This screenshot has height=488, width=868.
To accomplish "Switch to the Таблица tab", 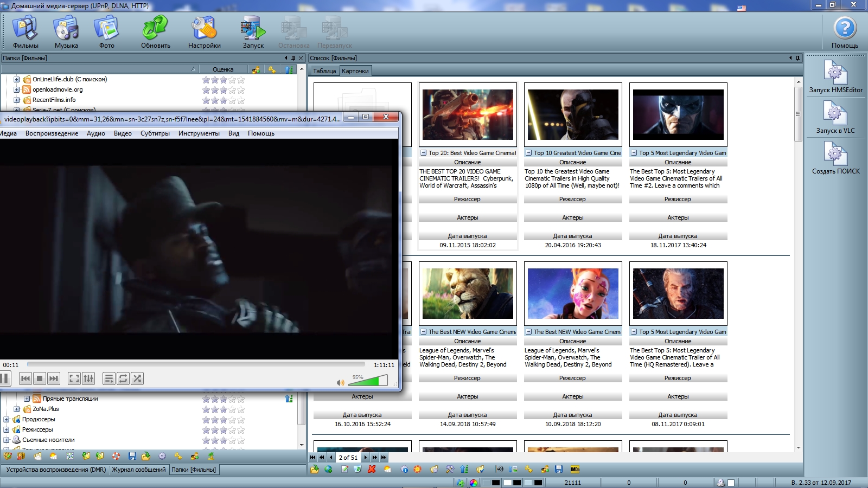I will pos(324,71).
